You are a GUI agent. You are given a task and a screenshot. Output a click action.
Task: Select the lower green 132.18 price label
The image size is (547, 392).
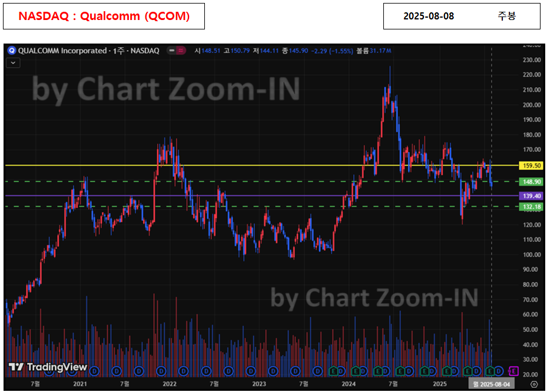point(531,207)
